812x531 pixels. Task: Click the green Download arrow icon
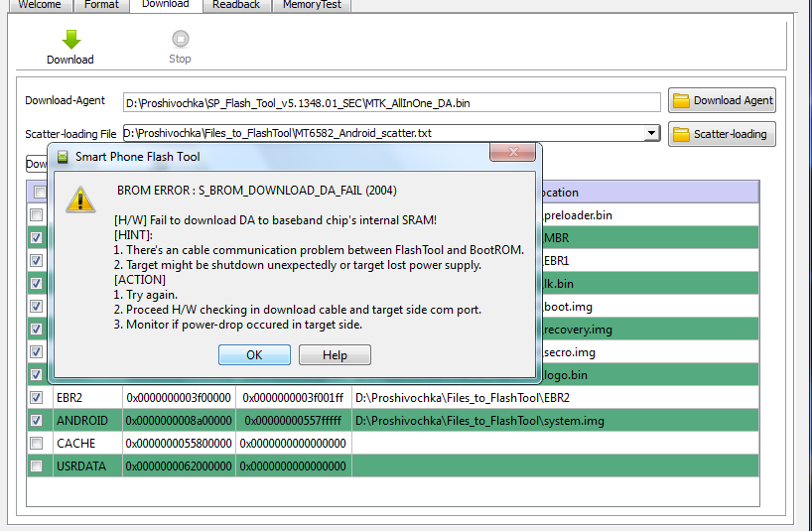(x=70, y=40)
